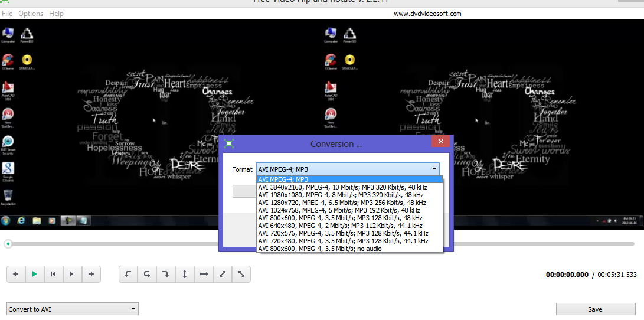Viewport: 644px width, 320px height.
Task: Click the Conversion dialog title bar icon
Action: (229, 143)
